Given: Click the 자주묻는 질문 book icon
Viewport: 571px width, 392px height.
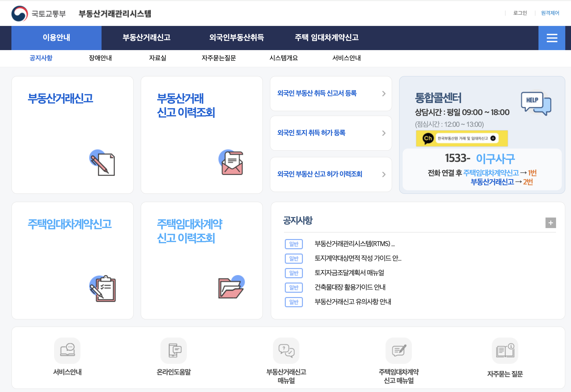Looking at the screenshot, I should [505, 350].
